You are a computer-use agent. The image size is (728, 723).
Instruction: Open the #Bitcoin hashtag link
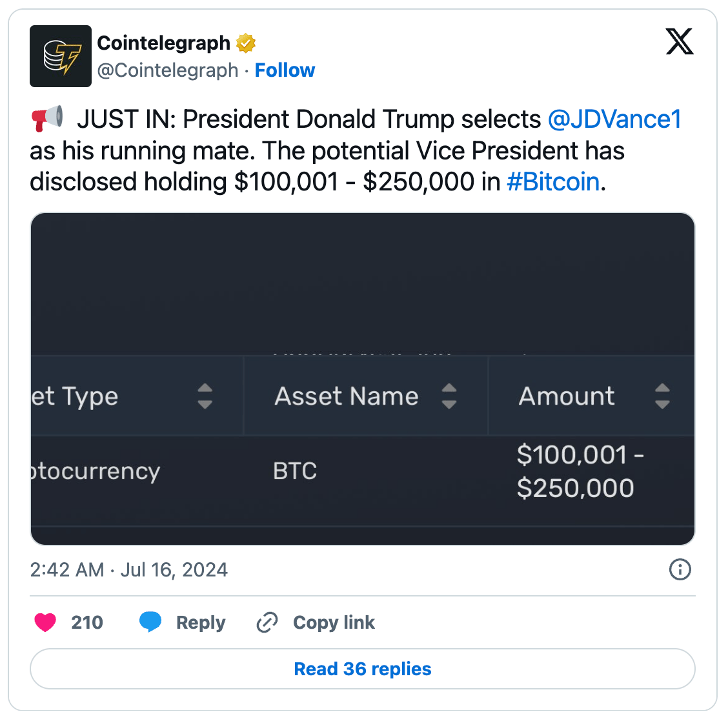(x=553, y=182)
